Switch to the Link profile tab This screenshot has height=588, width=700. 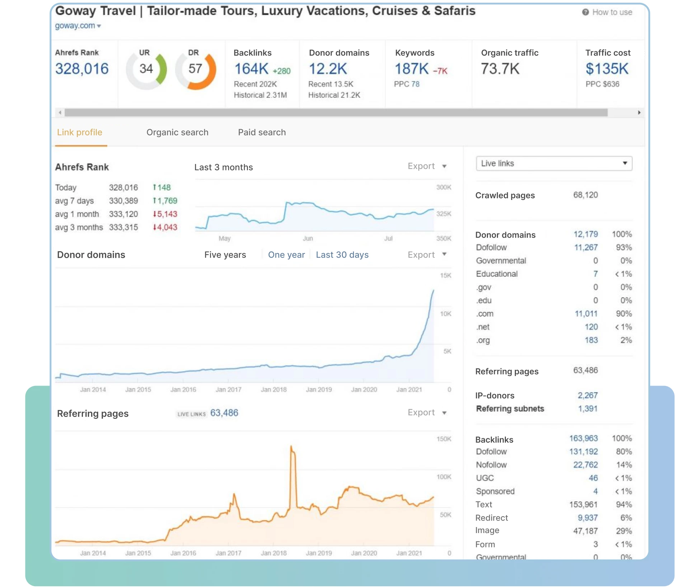click(x=80, y=132)
